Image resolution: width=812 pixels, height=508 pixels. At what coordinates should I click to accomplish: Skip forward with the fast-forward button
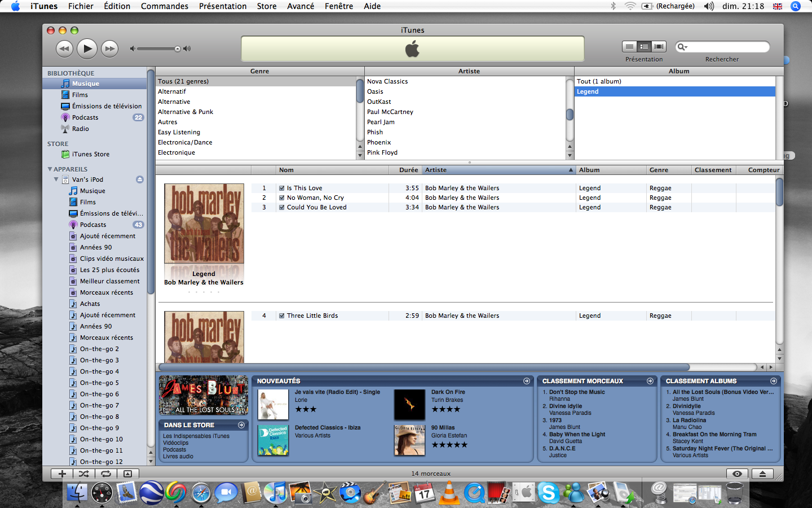click(109, 49)
